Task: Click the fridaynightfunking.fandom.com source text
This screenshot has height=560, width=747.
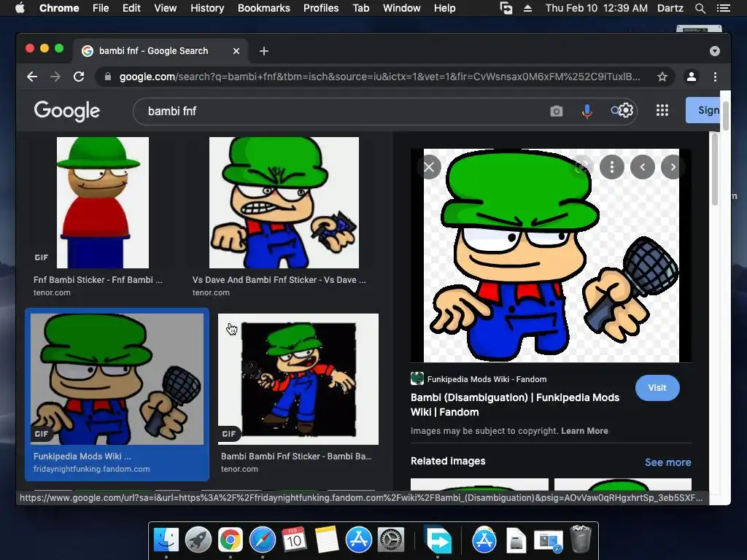Action: coord(91,469)
